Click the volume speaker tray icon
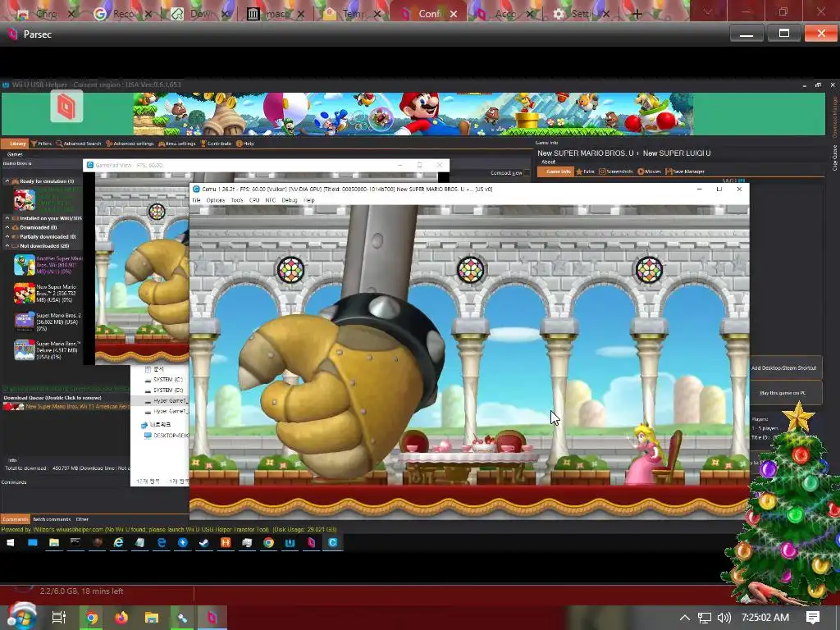The width and height of the screenshot is (840, 630). pos(724,618)
